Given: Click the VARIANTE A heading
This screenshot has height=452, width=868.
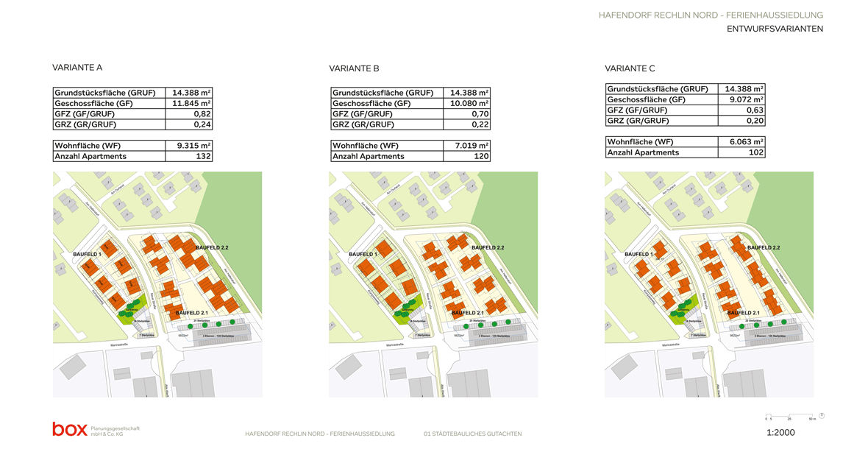Looking at the screenshot, I should pos(77,68).
